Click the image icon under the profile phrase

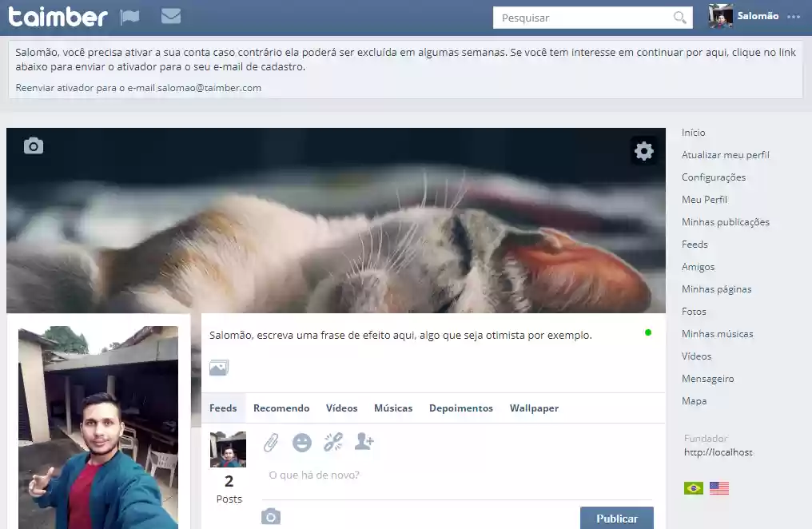[219, 367]
